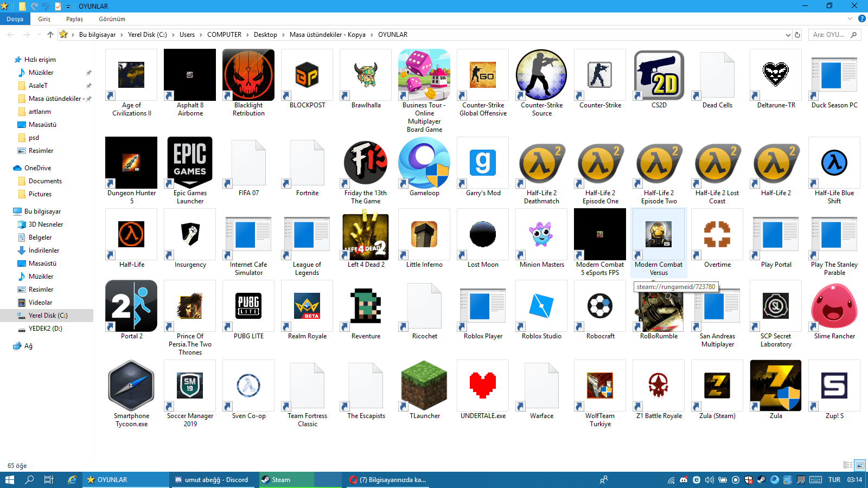Open the psd folder in sidebar
Viewport: 868px width, 488px height.
34,138
